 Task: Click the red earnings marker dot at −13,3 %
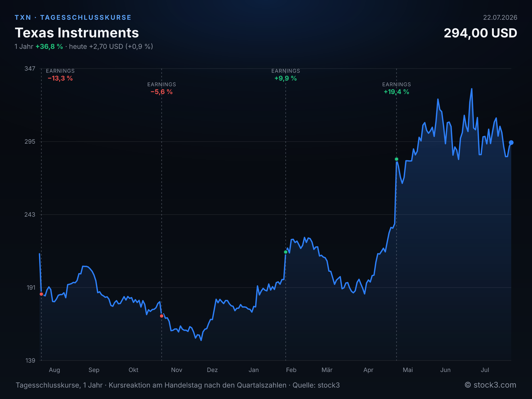tap(41, 294)
